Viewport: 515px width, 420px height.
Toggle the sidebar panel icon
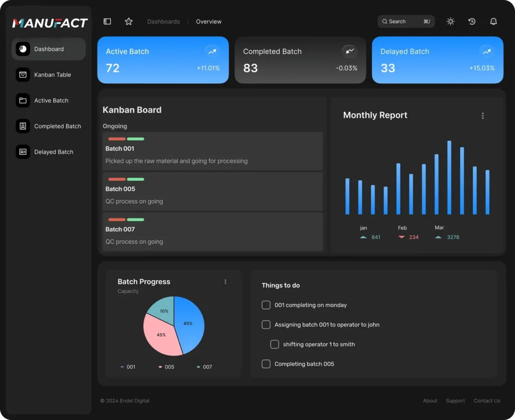point(107,21)
